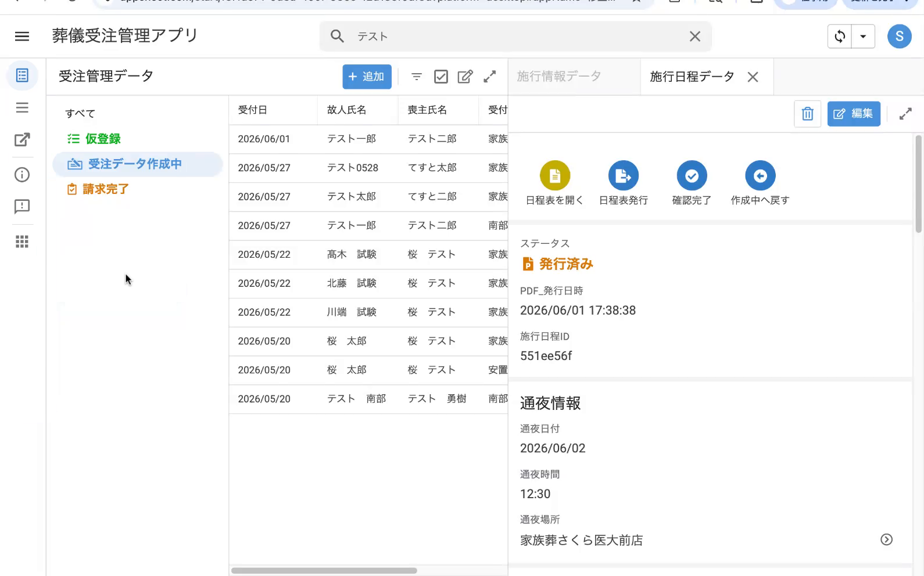The height and width of the screenshot is (576, 924).
Task: Click the 日程表を開く action icon
Action: [x=555, y=176]
